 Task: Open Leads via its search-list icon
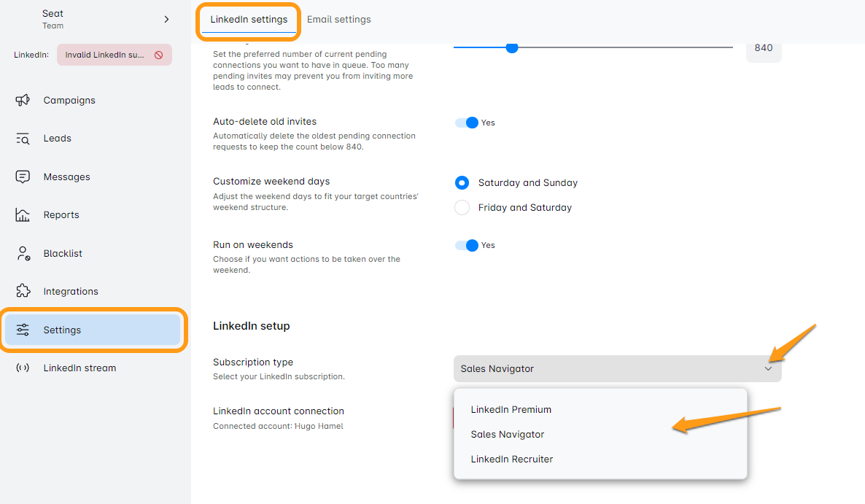tap(23, 139)
